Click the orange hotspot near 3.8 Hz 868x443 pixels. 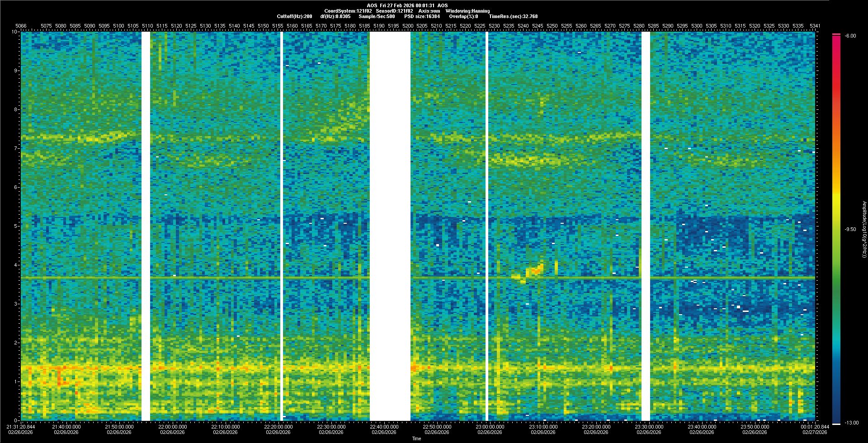(536, 270)
